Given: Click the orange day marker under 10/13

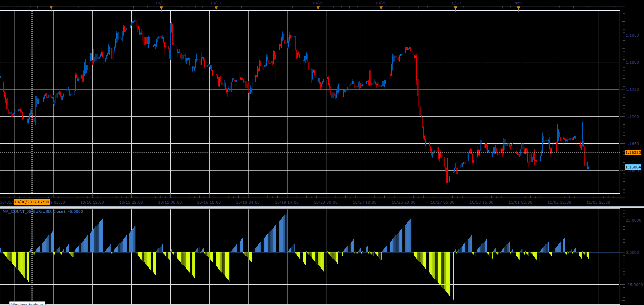Looking at the screenshot, I should [x=161, y=9].
